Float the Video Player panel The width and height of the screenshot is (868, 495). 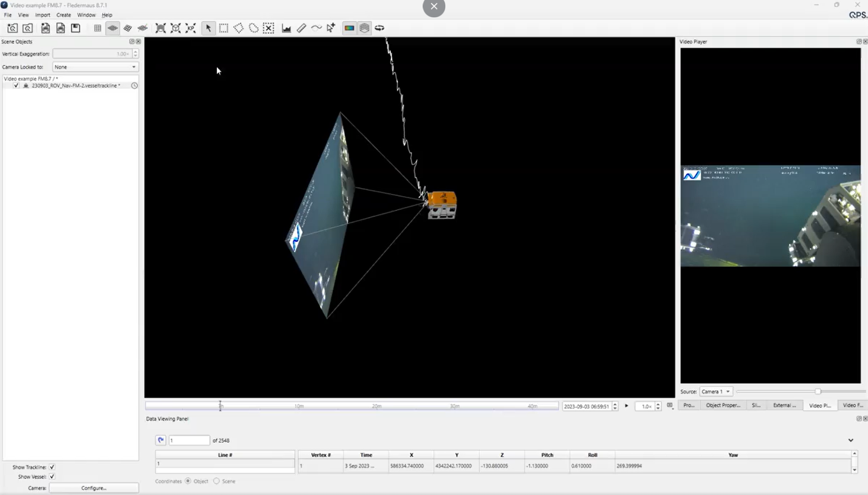click(859, 42)
